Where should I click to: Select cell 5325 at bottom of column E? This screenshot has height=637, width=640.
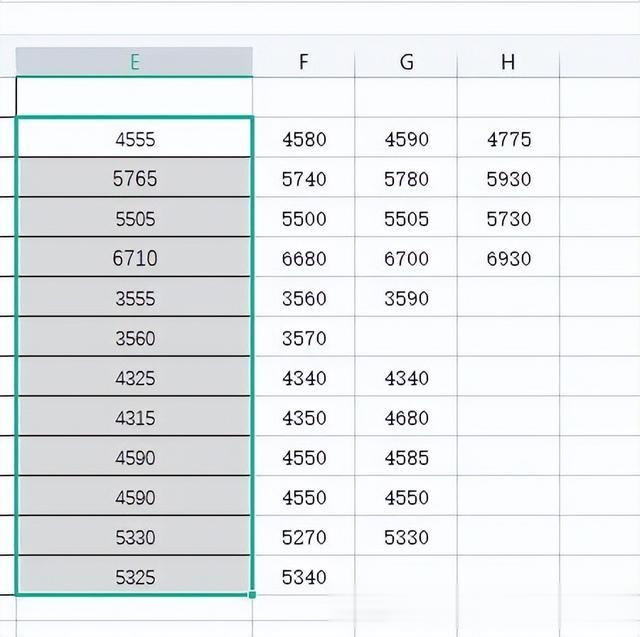tap(134, 575)
